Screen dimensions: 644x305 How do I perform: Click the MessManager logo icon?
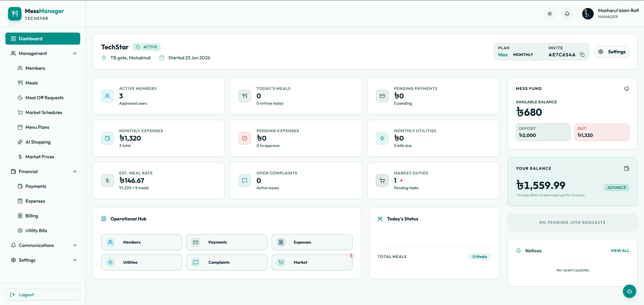(x=15, y=14)
